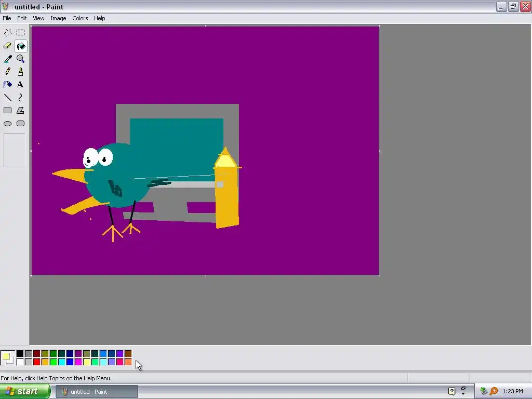
Task: Select the Polygon tool
Action: [21, 110]
